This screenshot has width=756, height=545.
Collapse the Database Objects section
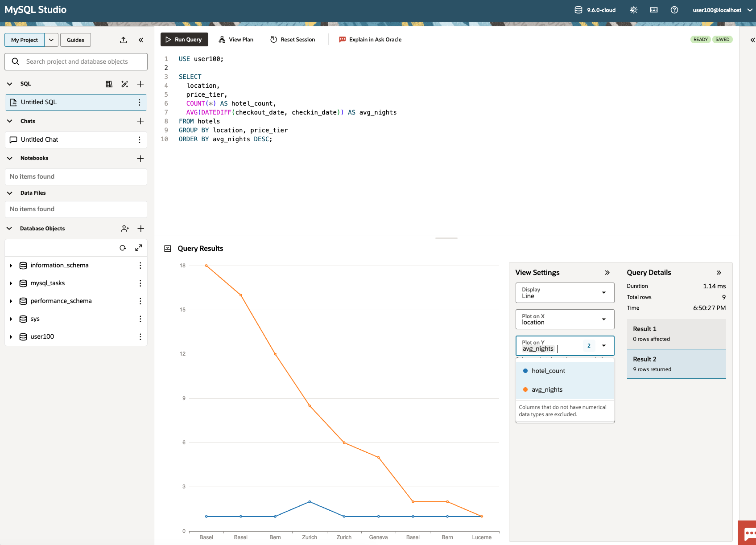click(10, 229)
